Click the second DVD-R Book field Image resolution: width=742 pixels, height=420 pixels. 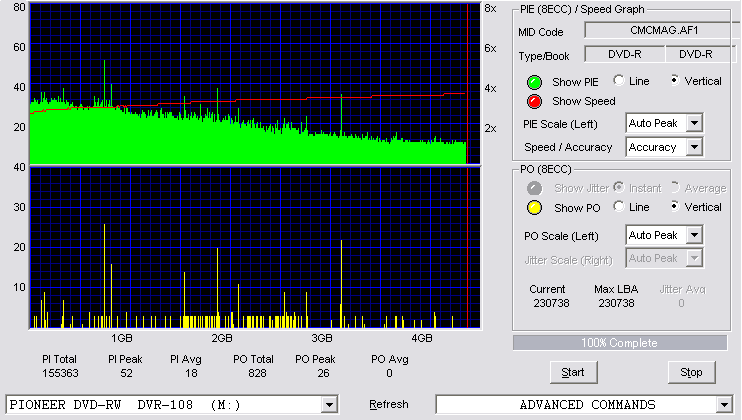(x=700, y=54)
